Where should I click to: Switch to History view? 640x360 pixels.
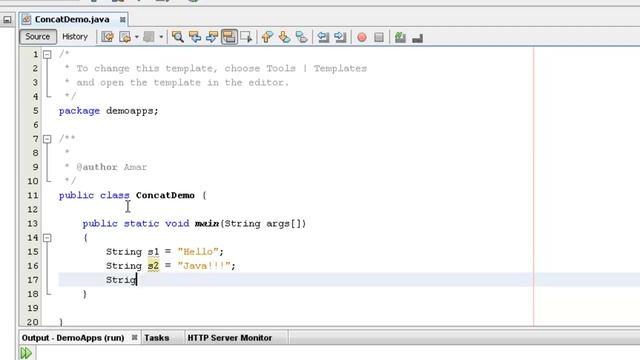coord(75,37)
